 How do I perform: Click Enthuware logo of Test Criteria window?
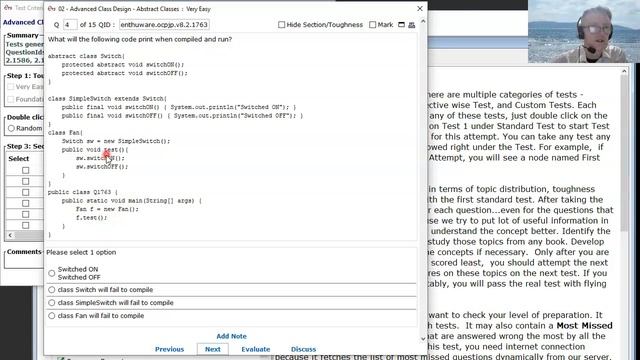pos(8,8)
